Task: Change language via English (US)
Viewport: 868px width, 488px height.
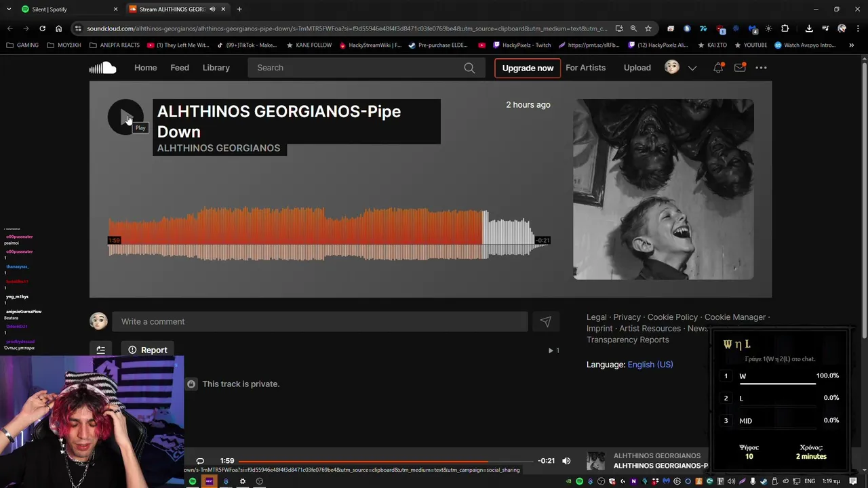Action: tap(650, 365)
